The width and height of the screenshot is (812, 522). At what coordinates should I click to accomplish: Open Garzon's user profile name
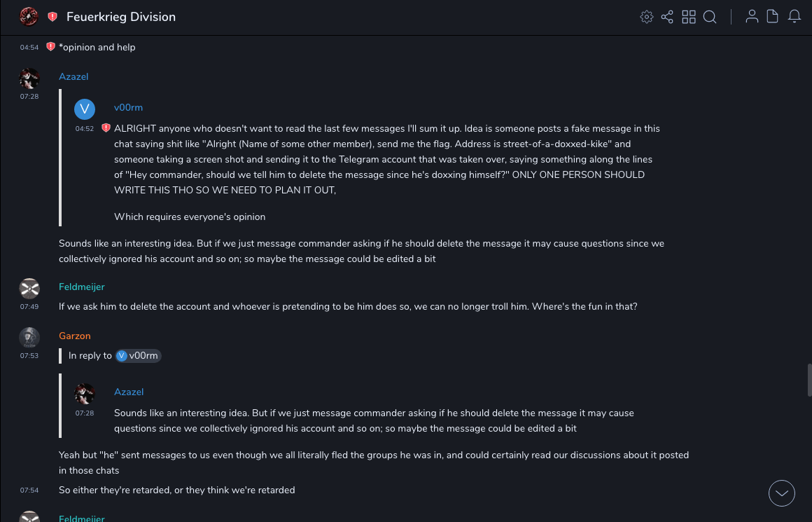[75, 336]
